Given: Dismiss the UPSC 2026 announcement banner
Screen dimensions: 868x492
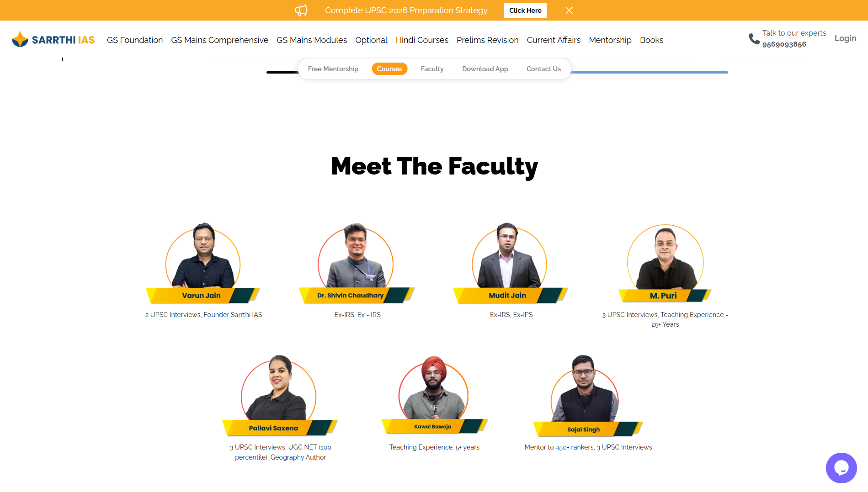Looking at the screenshot, I should [569, 10].
